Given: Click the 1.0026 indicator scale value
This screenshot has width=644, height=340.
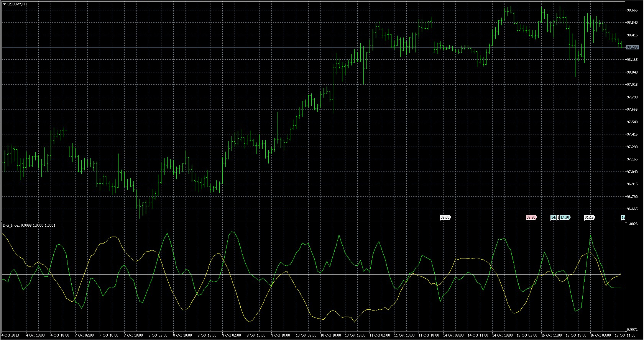Looking at the screenshot, I should click(632, 224).
